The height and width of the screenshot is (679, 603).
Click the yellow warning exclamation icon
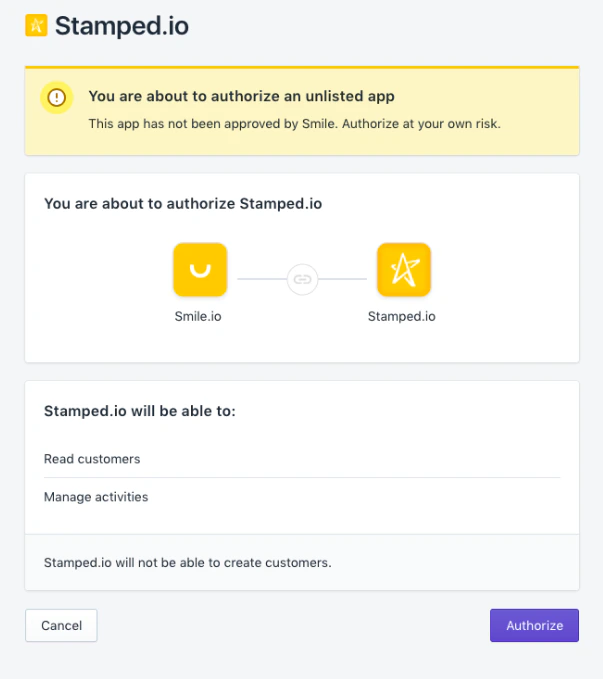(x=57, y=97)
